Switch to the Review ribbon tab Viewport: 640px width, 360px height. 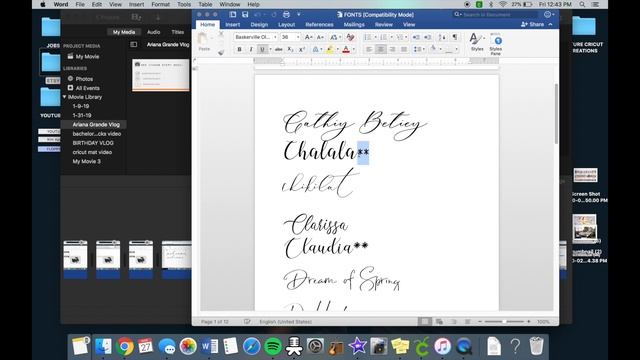(x=384, y=24)
